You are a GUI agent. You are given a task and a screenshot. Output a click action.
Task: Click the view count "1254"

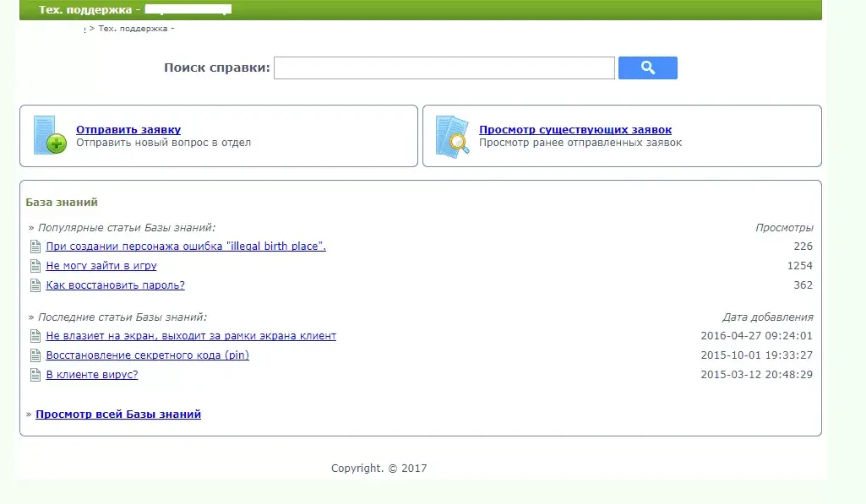[800, 266]
